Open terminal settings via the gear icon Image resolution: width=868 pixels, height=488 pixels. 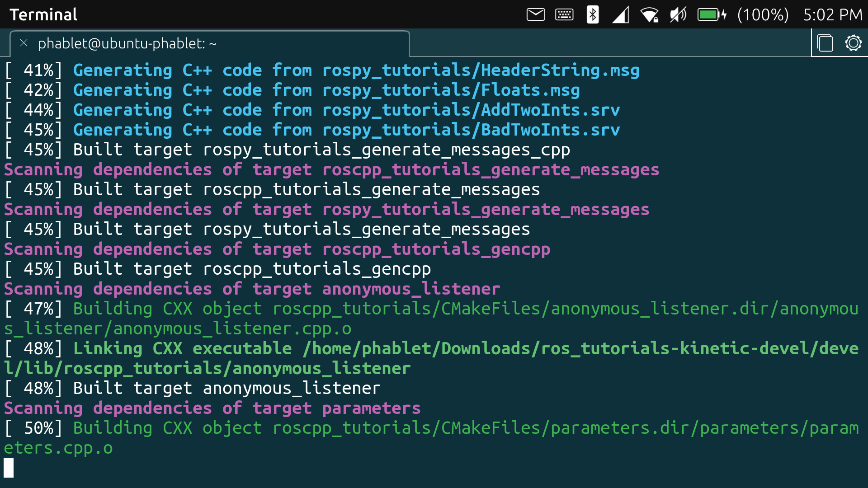click(x=853, y=43)
